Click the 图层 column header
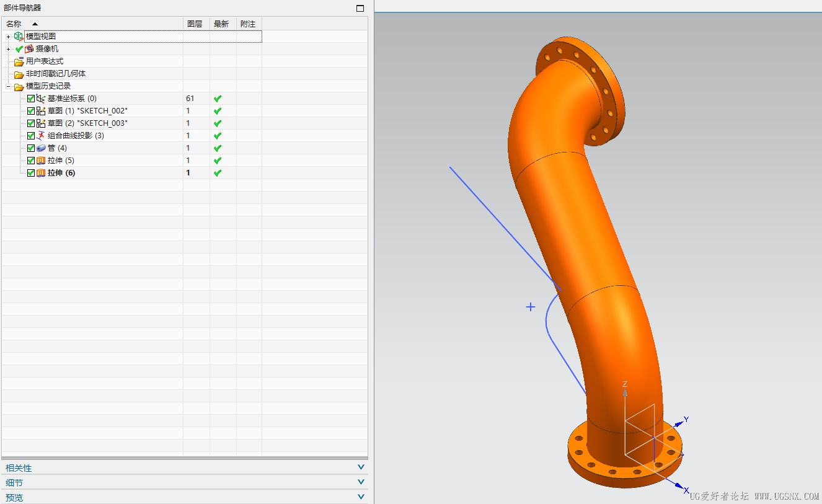 (x=197, y=24)
